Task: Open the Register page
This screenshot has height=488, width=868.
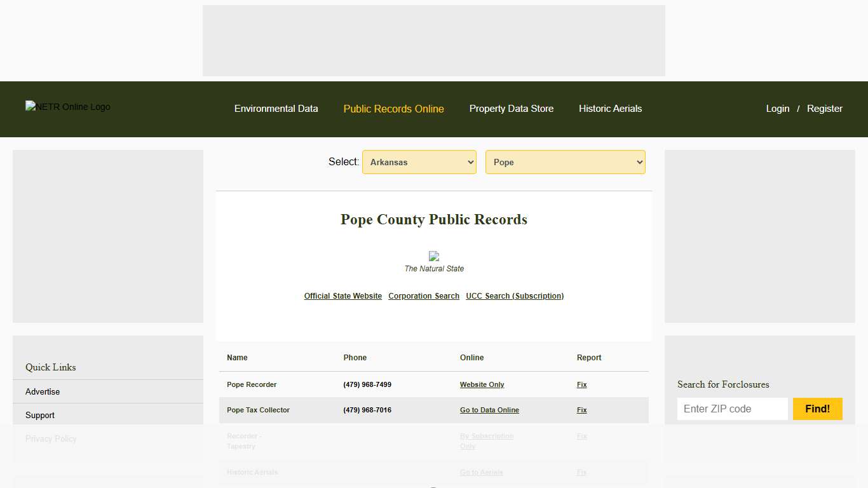Action: pyautogui.click(x=824, y=109)
